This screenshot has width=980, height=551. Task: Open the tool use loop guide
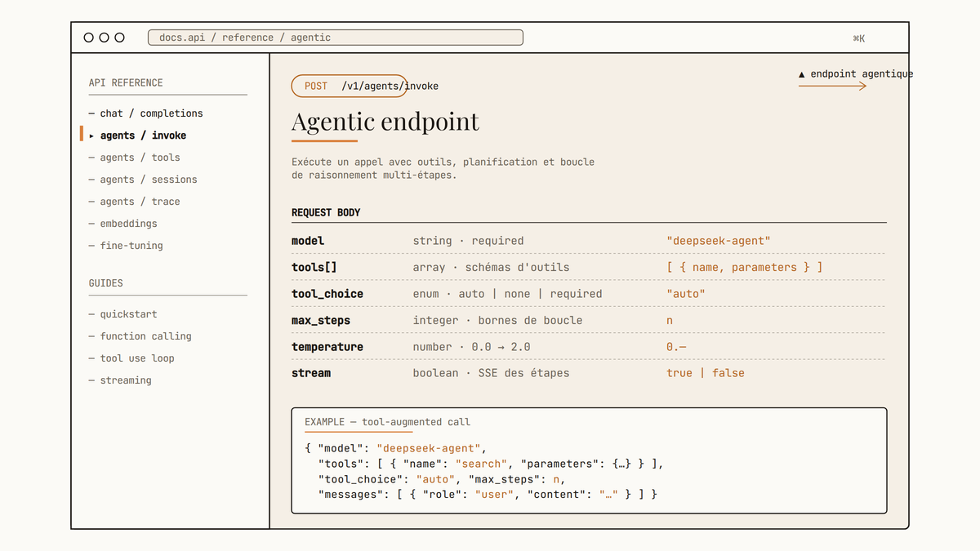pyautogui.click(x=131, y=358)
